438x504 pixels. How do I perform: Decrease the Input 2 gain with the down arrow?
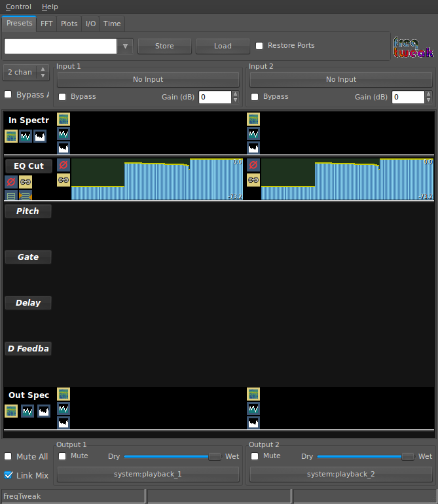tap(428, 100)
